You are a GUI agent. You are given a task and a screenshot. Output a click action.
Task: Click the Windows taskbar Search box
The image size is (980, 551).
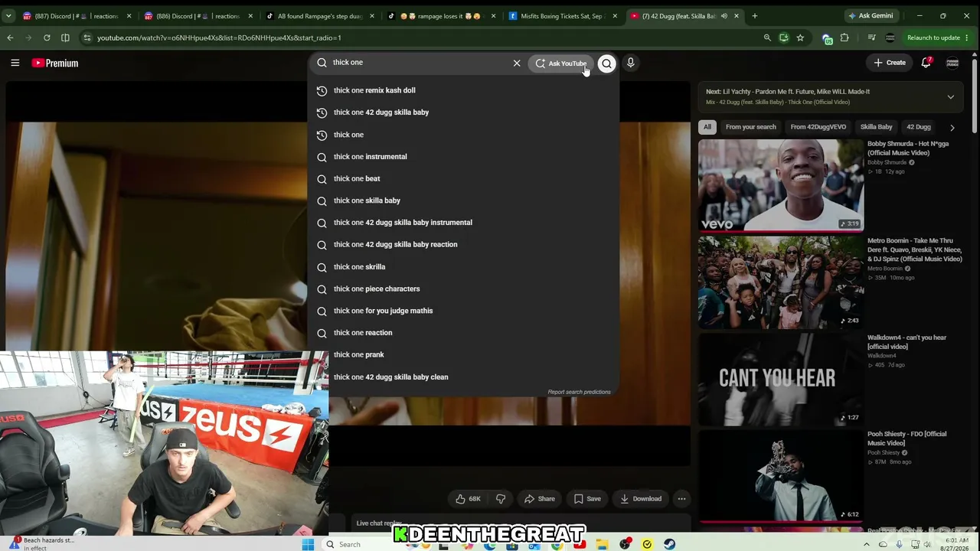[x=360, y=544]
